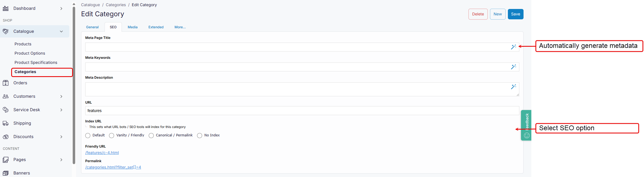The height and width of the screenshot is (177, 644).
Task: Generate keywords via magic wand icon
Action: coord(513,67)
